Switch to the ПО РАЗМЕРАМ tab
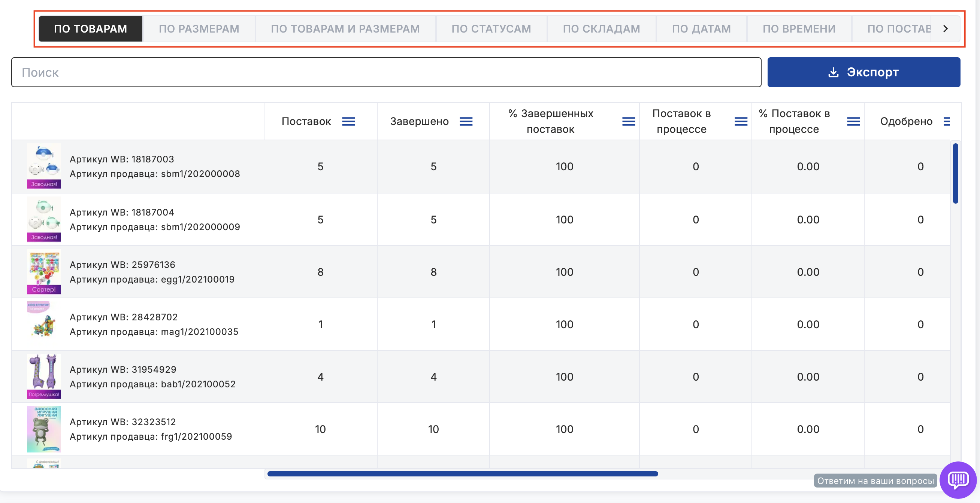The height and width of the screenshot is (503, 980). pyautogui.click(x=199, y=28)
